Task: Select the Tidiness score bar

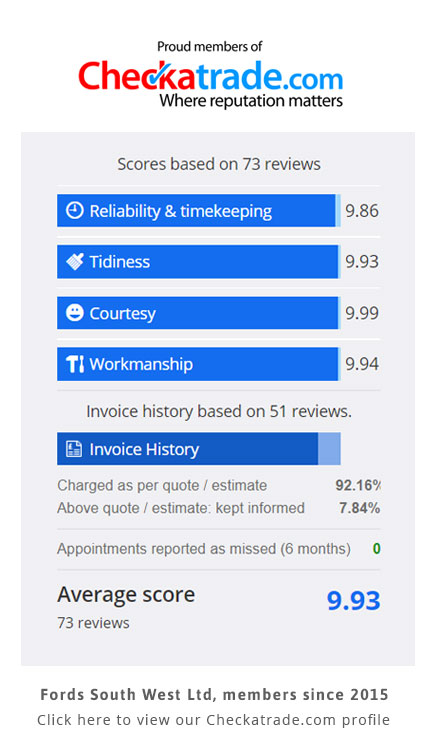Action: point(199,261)
